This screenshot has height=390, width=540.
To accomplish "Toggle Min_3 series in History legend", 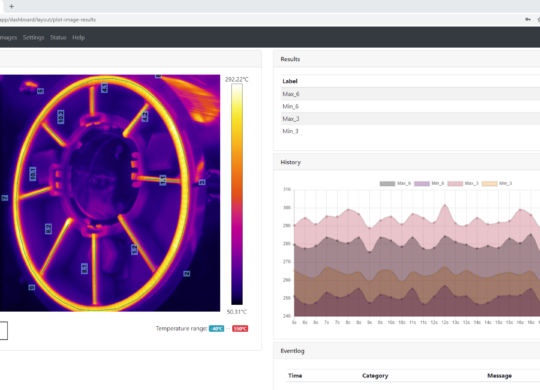I will click(x=497, y=183).
